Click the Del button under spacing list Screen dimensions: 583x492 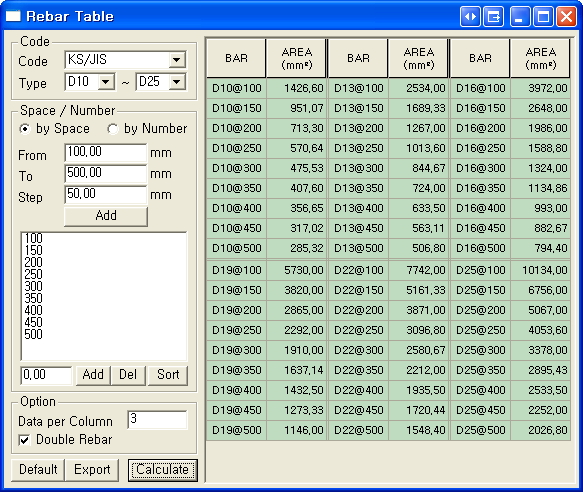[x=128, y=375]
